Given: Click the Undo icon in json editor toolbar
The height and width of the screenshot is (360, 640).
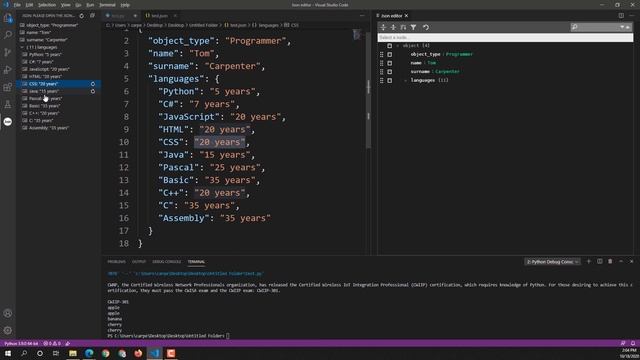Looking at the screenshot, I should tap(426, 27).
